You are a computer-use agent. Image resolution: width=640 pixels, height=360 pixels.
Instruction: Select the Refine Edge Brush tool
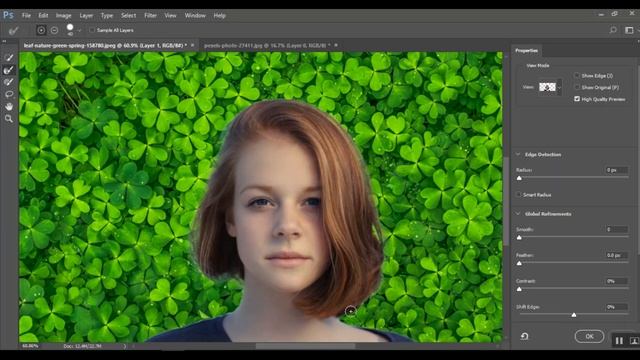click(x=9, y=70)
